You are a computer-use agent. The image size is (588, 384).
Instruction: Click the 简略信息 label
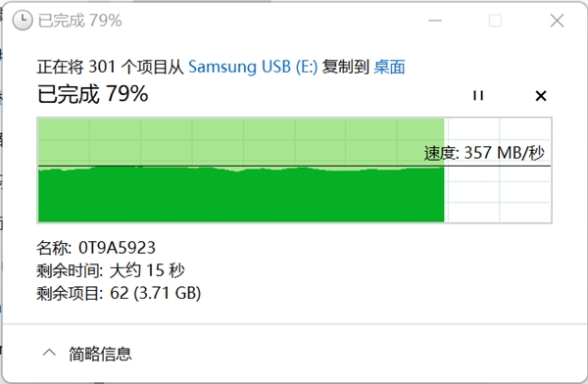tap(100, 354)
